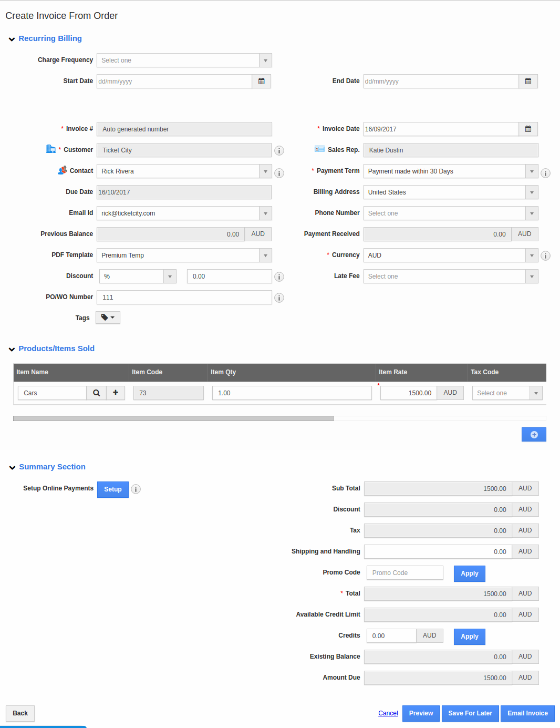
Task: Focus the End Date input field
Action: coord(441,81)
